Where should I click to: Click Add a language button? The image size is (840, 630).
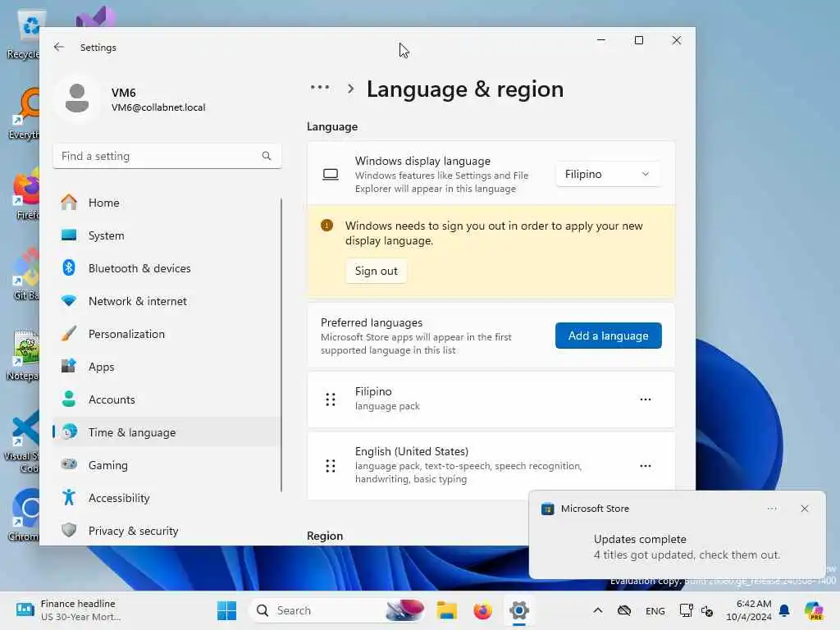pyautogui.click(x=608, y=336)
